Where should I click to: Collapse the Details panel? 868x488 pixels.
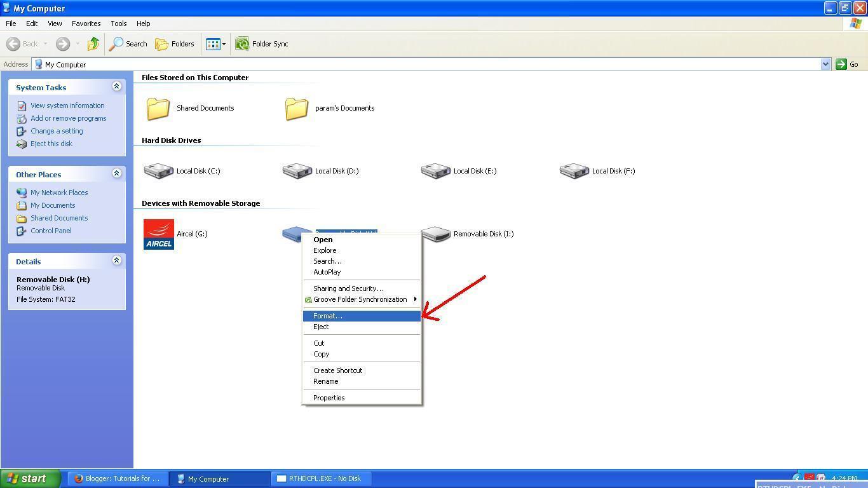pos(116,260)
